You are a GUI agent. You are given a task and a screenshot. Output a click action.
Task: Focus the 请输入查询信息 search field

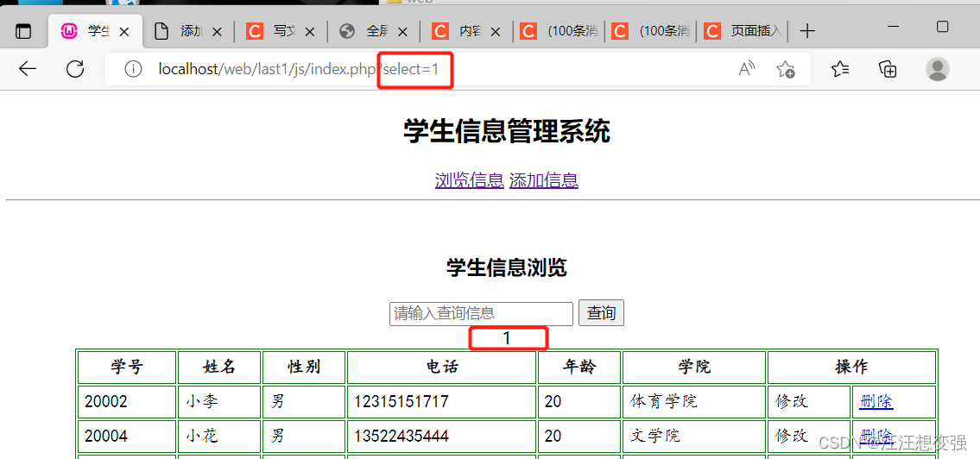coord(481,313)
